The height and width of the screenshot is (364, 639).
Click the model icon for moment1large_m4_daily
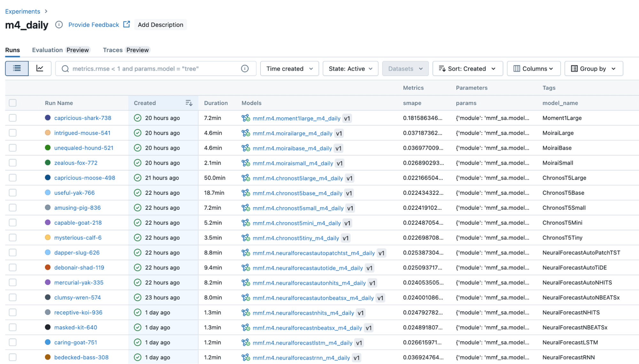pyautogui.click(x=245, y=118)
